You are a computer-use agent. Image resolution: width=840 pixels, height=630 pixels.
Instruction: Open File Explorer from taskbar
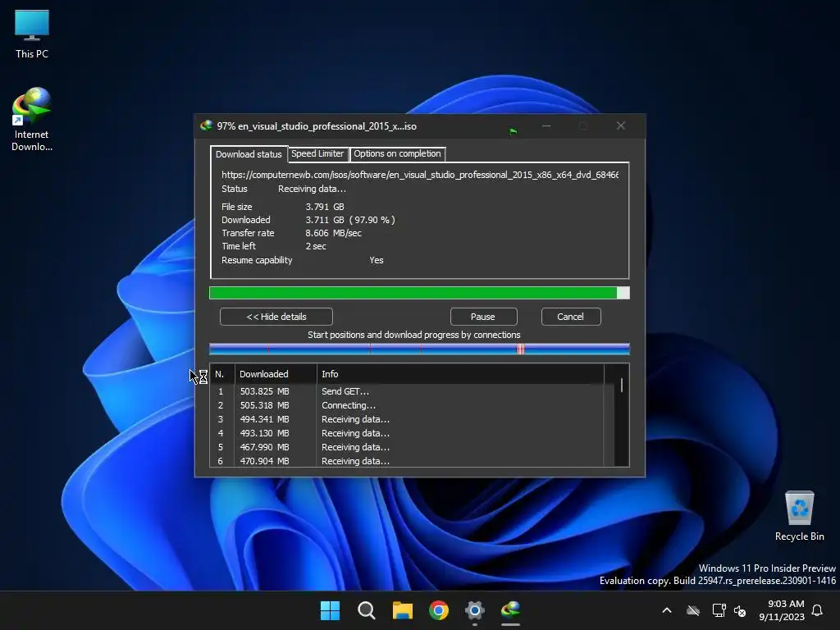point(402,610)
